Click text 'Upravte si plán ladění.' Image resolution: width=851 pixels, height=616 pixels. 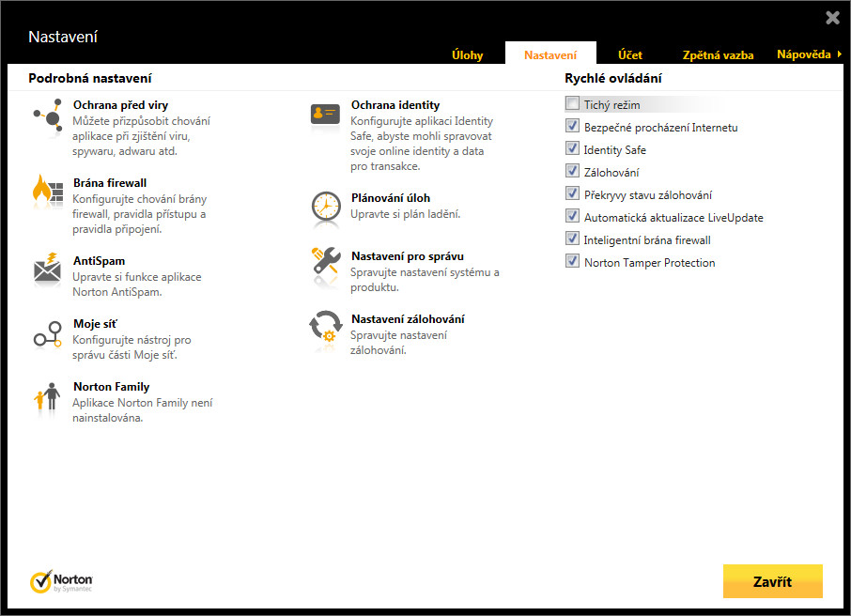(406, 214)
